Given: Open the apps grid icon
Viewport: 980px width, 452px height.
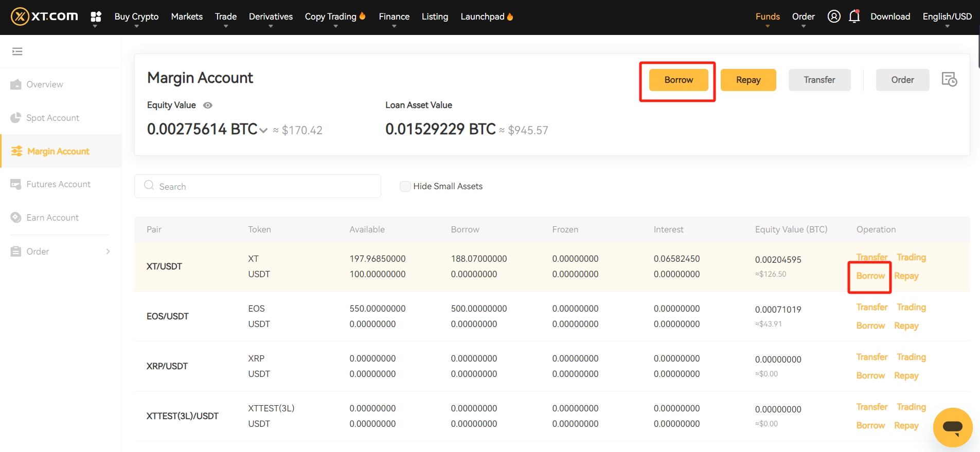Looking at the screenshot, I should pos(96,16).
